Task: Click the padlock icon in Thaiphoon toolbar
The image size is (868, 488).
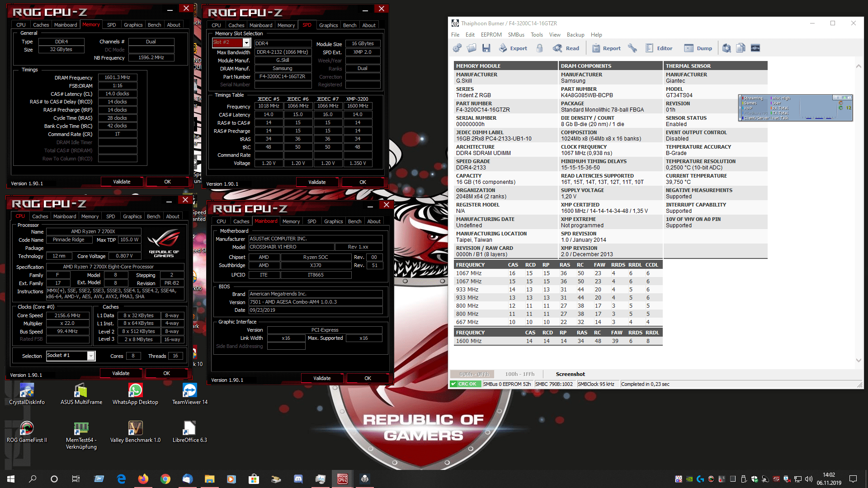Action: pos(539,48)
